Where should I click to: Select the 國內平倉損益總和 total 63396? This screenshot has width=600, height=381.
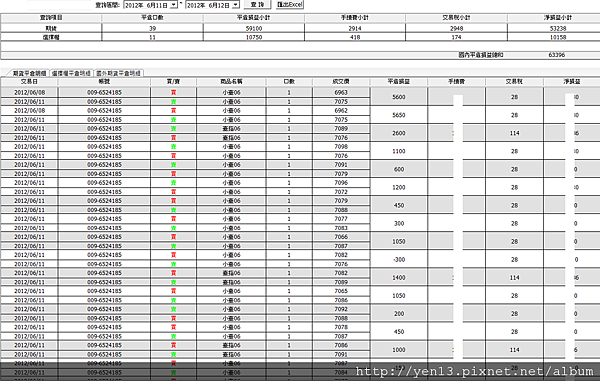(557, 55)
